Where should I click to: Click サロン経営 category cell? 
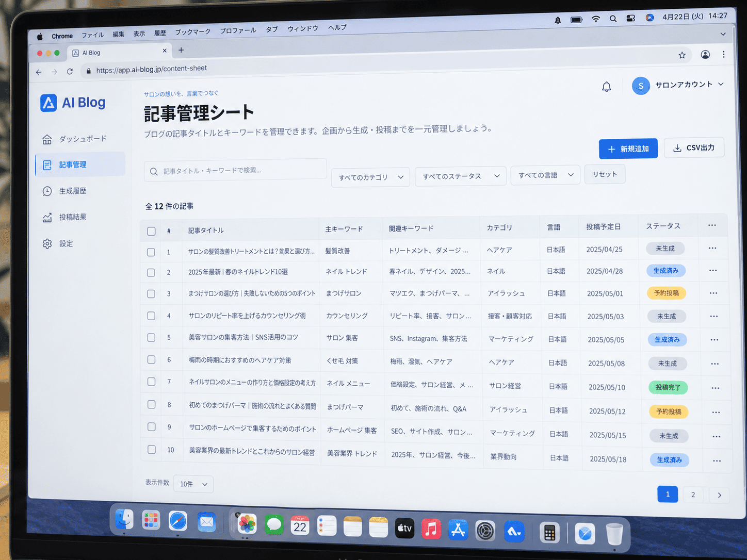coord(505,386)
